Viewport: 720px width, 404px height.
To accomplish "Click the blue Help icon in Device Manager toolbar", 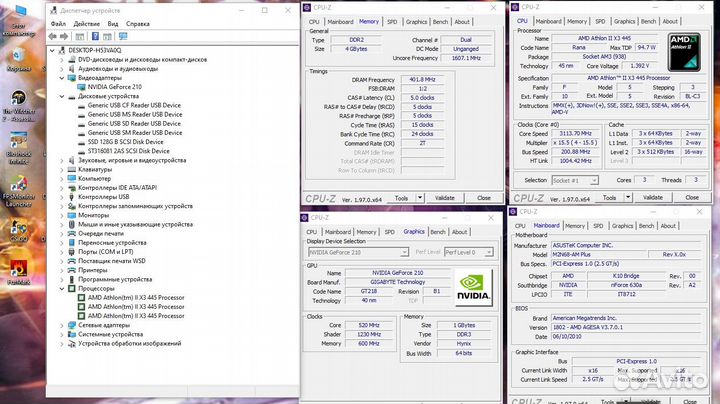I will (x=95, y=36).
